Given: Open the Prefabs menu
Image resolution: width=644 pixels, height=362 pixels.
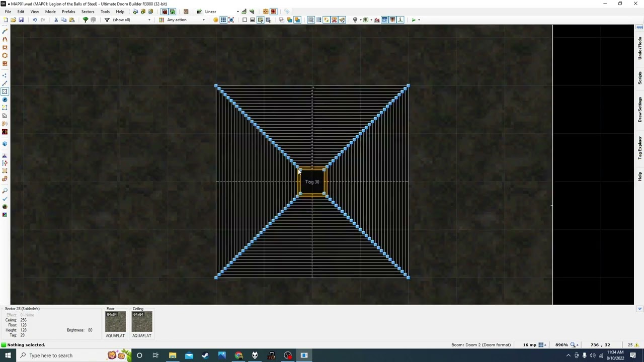Looking at the screenshot, I should click(68, 12).
